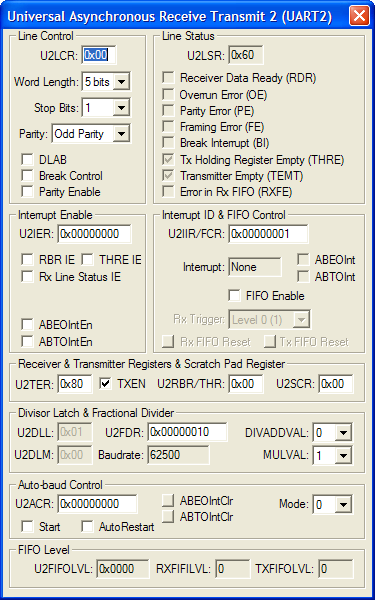The height and width of the screenshot is (600, 375).
Task: Click the U2SCR scratch pad field
Action: pos(336,384)
